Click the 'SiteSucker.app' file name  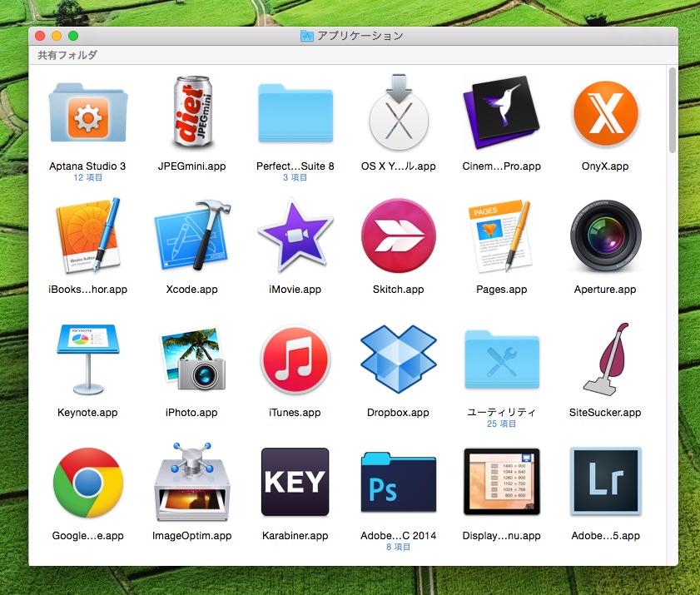(605, 413)
